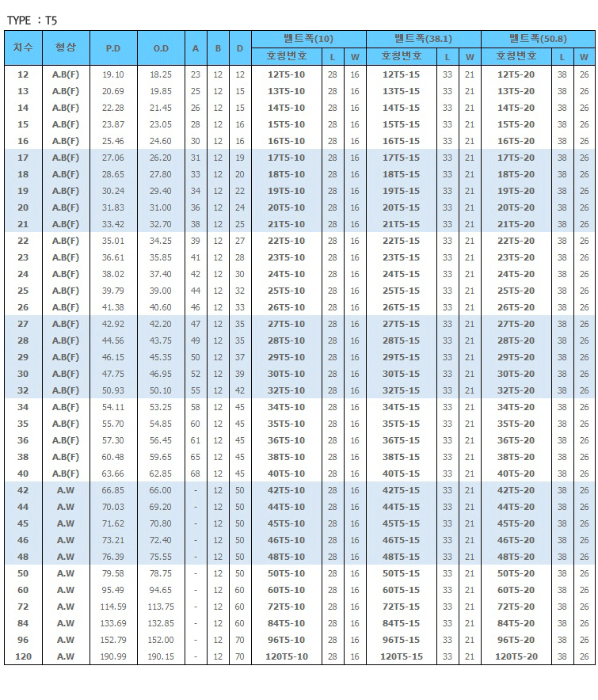Select part number 120T5-20
Viewport: 598px width, 700px height.
(x=516, y=656)
